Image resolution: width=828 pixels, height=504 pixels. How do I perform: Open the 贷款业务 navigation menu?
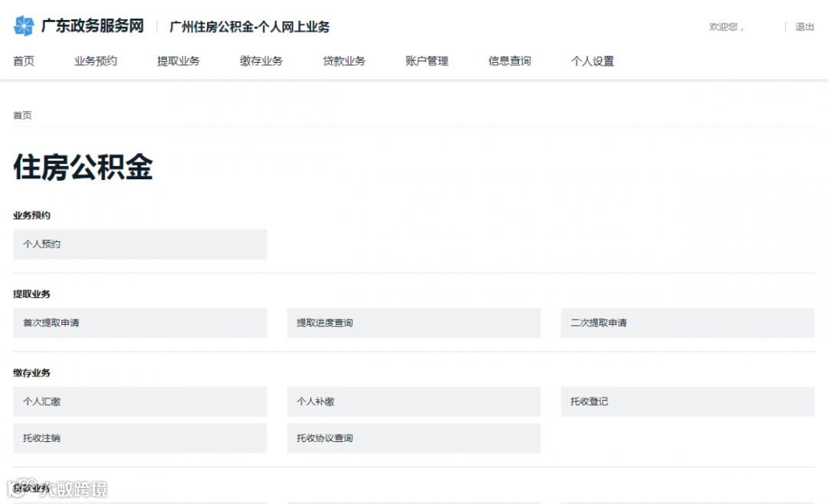344,61
